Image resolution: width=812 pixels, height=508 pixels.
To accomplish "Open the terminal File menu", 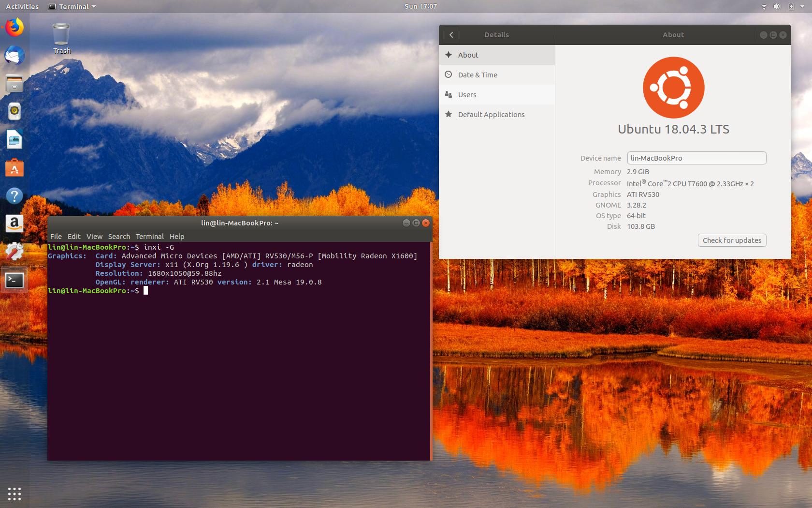I will pyautogui.click(x=56, y=237).
